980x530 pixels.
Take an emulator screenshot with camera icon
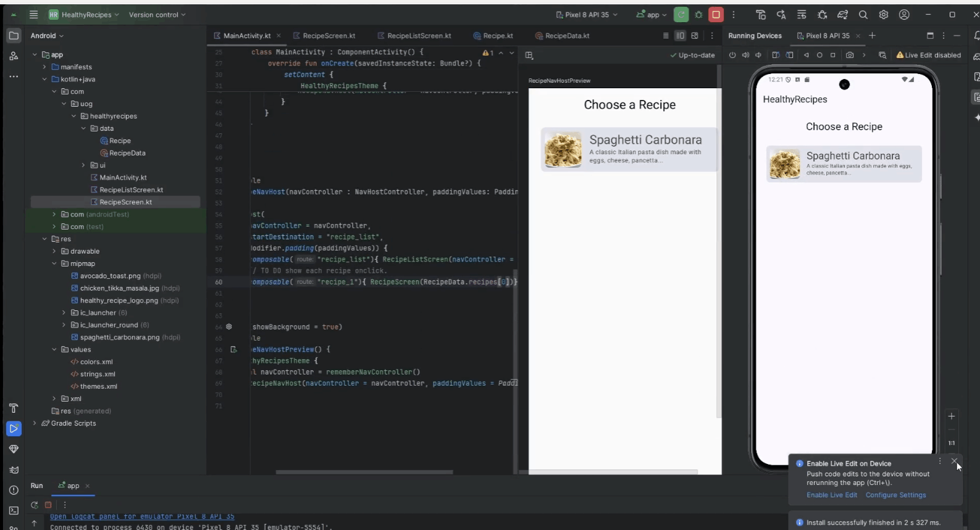pos(850,55)
